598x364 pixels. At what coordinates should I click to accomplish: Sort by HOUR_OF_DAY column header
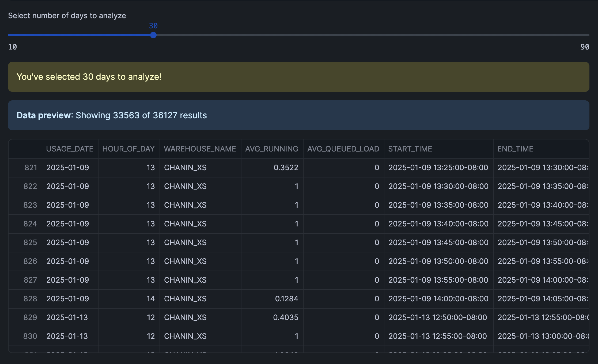(128, 149)
